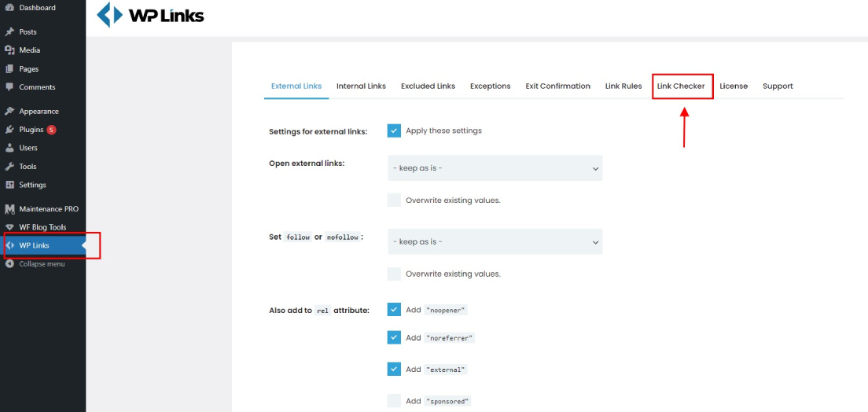This screenshot has height=412, width=868.
Task: Click the Plugins update count badge
Action: 51,131
